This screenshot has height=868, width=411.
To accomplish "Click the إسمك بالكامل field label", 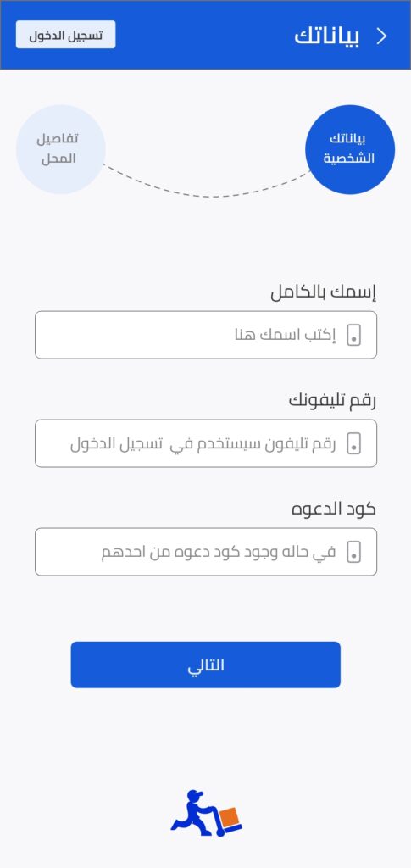I will coord(323,292).
